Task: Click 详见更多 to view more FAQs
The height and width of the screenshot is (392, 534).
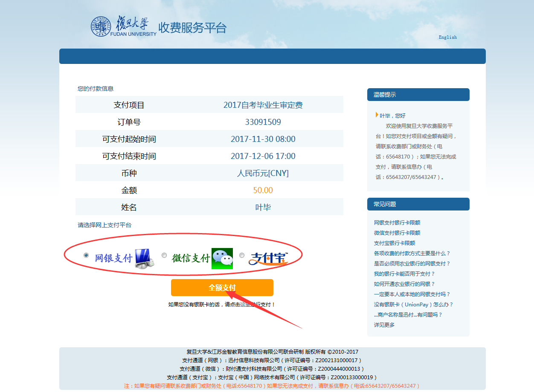Action: [384, 325]
